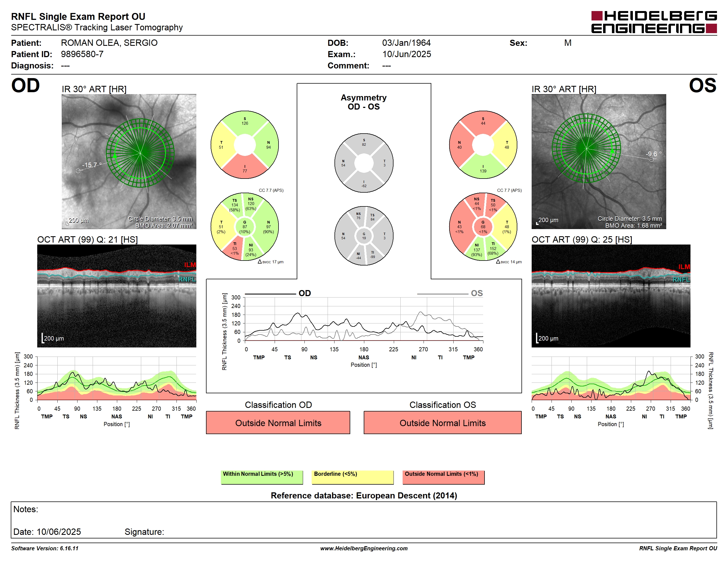
Task: Click the red ILM label on OD scan
Action: 190,265
